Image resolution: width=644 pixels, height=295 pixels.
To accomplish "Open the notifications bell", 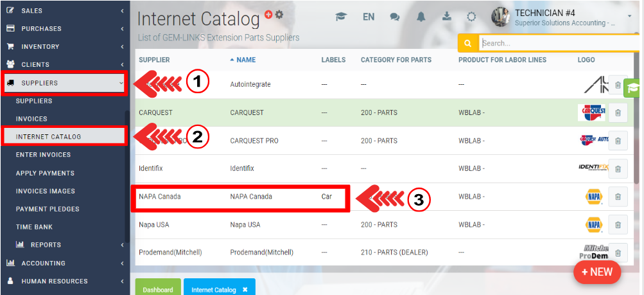I will (x=421, y=17).
